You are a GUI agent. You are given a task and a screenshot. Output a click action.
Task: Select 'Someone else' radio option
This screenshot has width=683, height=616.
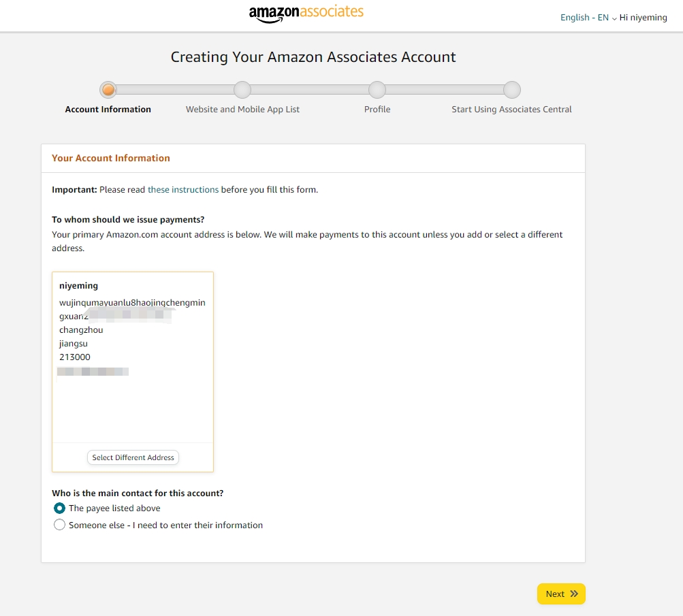[59, 525]
